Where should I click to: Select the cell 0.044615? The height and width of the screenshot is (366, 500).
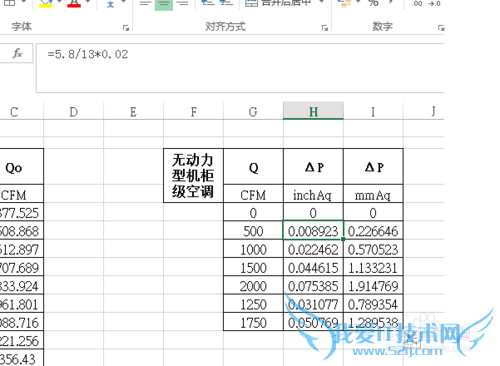pyautogui.click(x=313, y=267)
